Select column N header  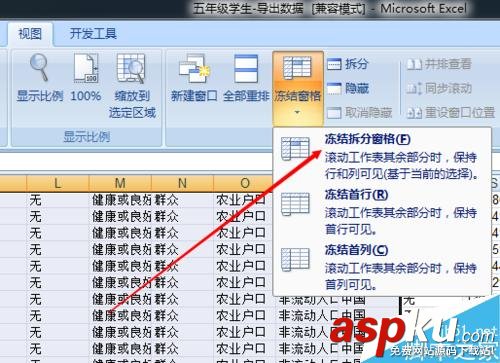(x=182, y=183)
